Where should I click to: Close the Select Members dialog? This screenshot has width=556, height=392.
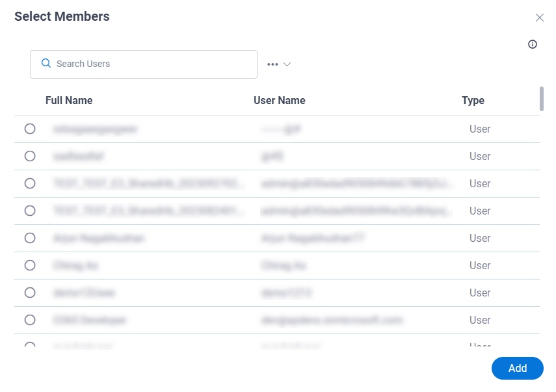(539, 18)
